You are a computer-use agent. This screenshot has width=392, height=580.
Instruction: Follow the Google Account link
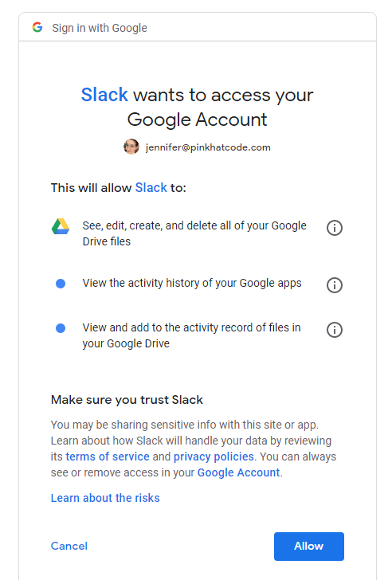point(238,472)
